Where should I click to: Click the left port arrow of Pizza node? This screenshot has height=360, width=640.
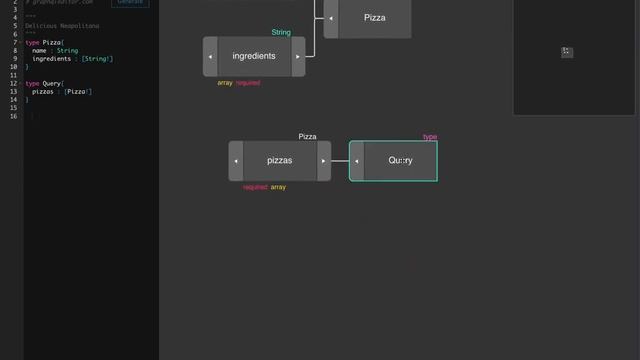point(331,18)
